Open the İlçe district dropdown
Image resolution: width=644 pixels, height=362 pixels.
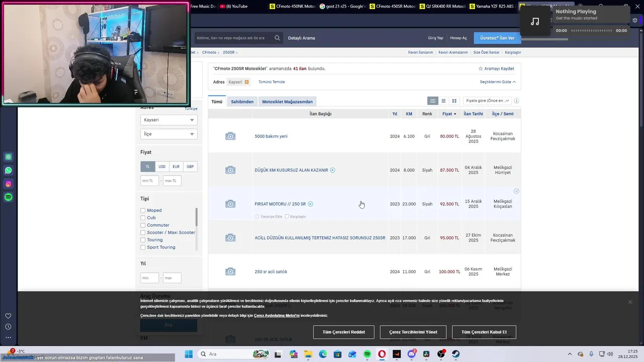click(x=169, y=134)
